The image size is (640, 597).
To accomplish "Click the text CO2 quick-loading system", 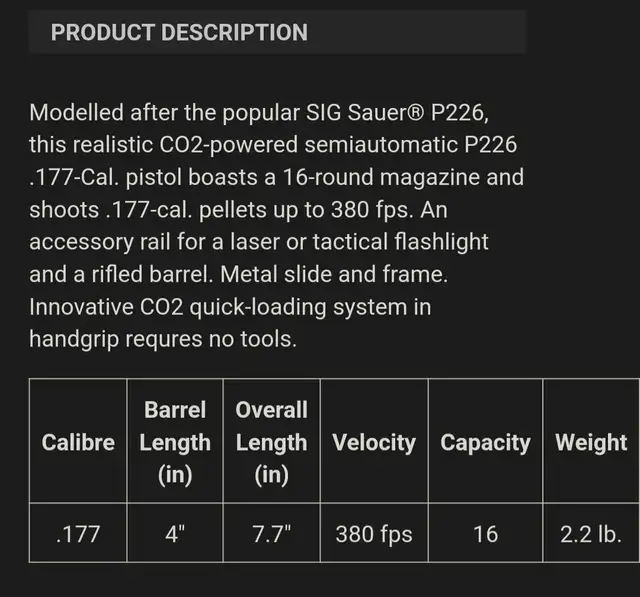I will pos(273,307).
